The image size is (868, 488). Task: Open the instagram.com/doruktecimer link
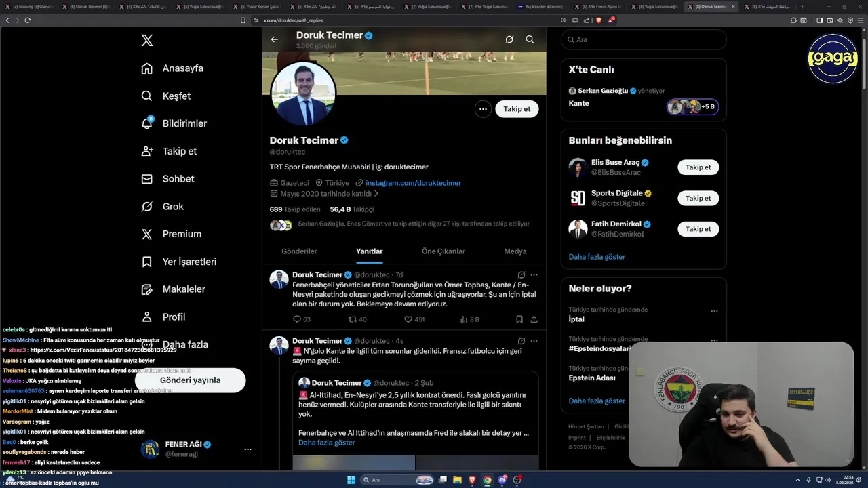coord(413,183)
